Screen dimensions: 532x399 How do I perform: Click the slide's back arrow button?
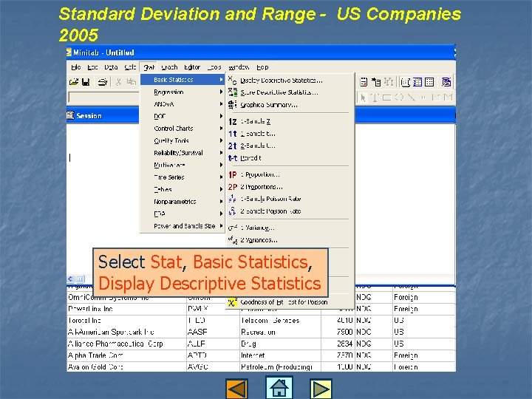237,388
